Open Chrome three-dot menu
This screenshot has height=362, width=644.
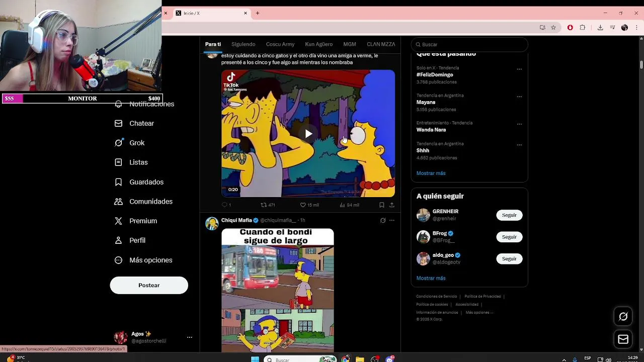point(636,28)
